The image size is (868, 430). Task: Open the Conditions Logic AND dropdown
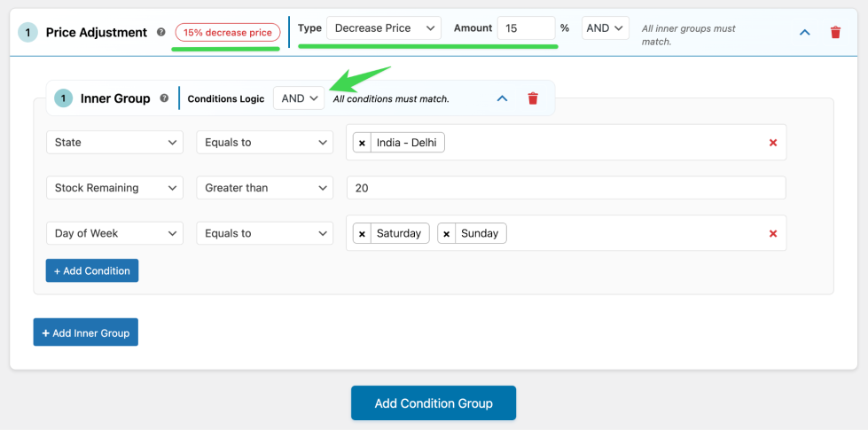tap(299, 98)
